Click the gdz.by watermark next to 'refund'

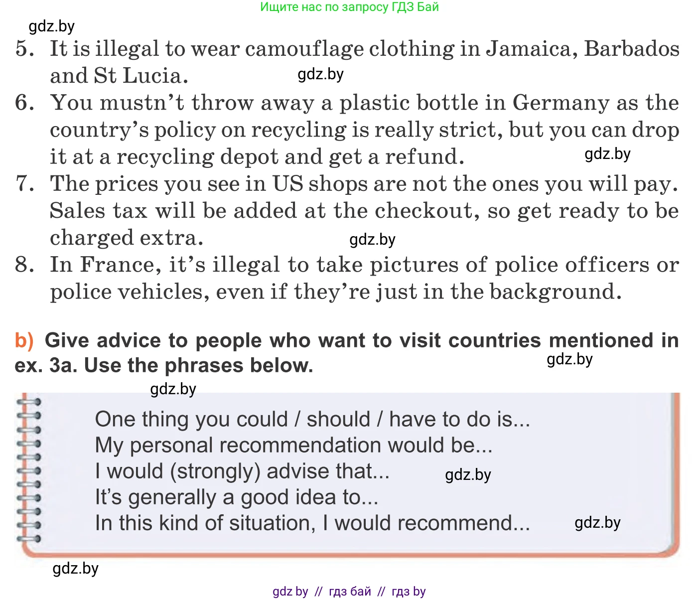pos(607,154)
